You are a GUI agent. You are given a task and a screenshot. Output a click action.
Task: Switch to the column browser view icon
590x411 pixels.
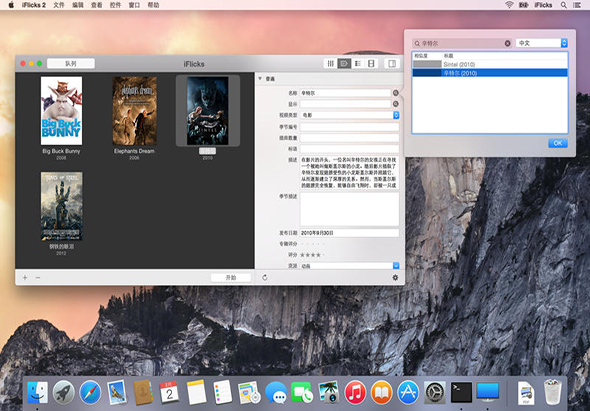[x=330, y=64]
